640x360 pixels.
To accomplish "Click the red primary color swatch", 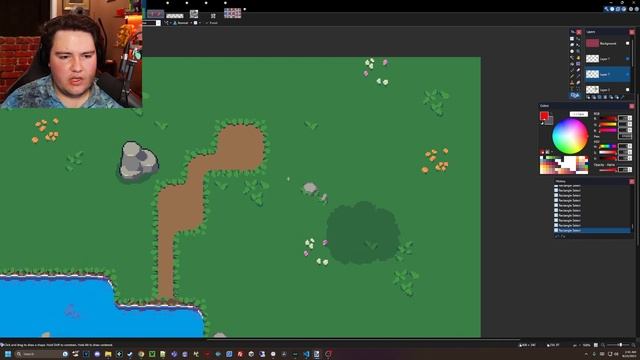I will [544, 116].
